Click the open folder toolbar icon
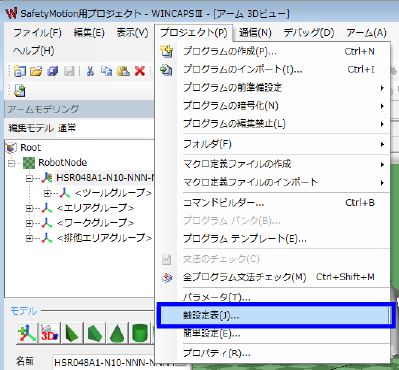This screenshot has width=399, height=370. pos(36,71)
